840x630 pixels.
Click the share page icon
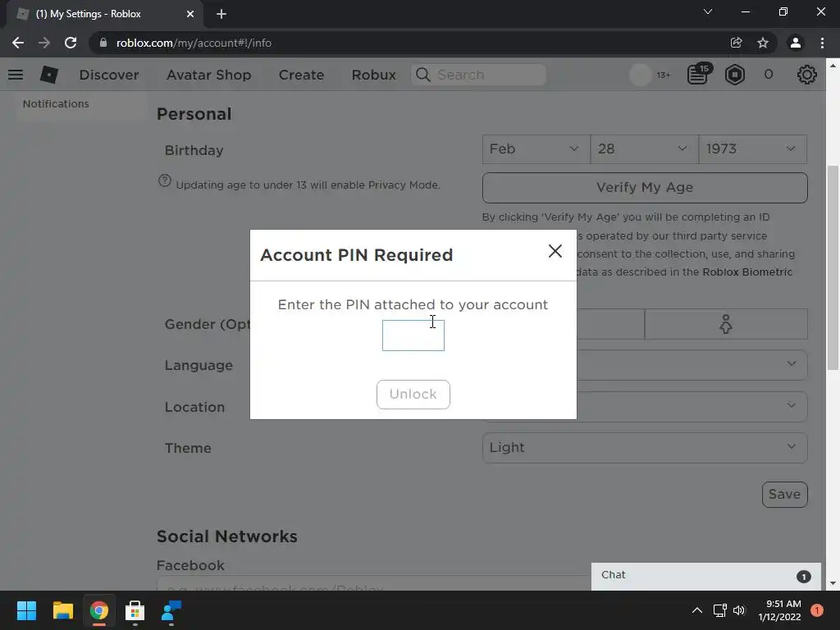pos(736,43)
